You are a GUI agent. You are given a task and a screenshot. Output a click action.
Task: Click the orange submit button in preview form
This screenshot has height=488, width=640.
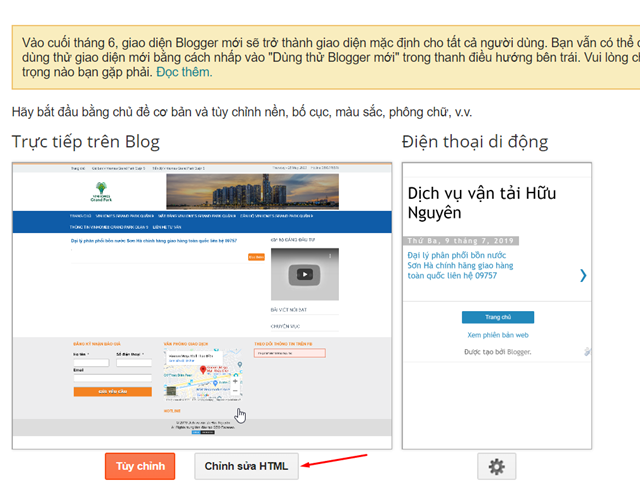coord(113,392)
